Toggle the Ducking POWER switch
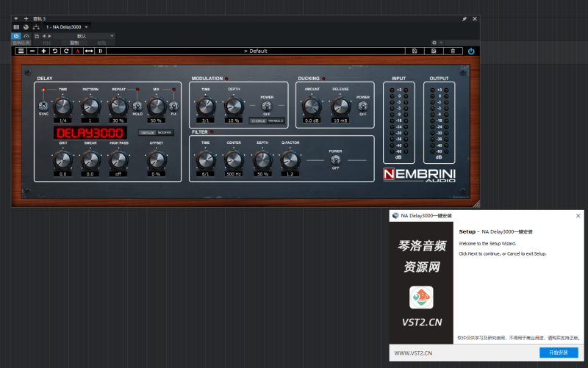Screen dimensions: 588x368 [362, 106]
